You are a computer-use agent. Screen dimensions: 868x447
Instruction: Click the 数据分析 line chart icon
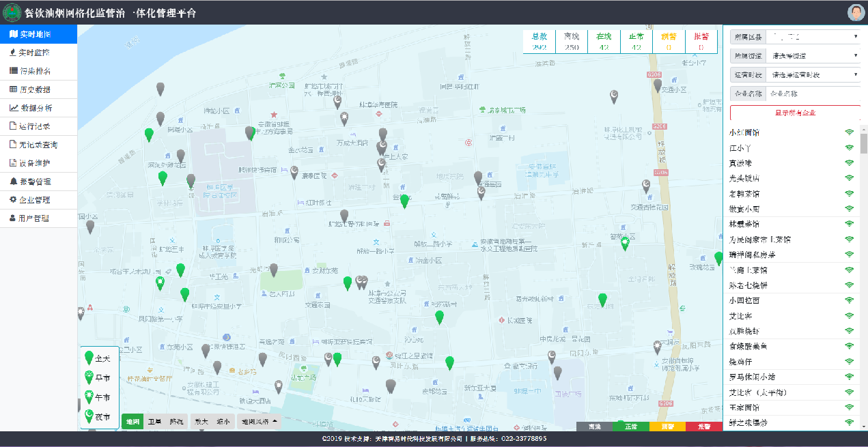point(13,108)
